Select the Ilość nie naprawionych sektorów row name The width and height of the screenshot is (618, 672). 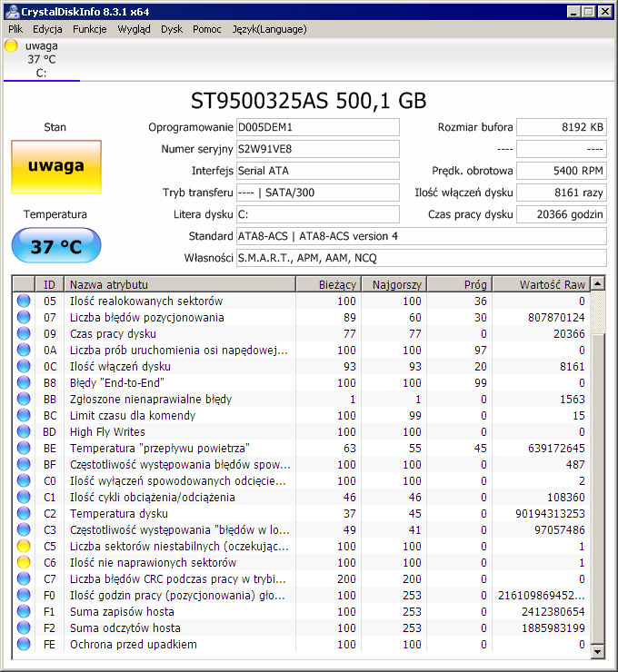pos(153,563)
